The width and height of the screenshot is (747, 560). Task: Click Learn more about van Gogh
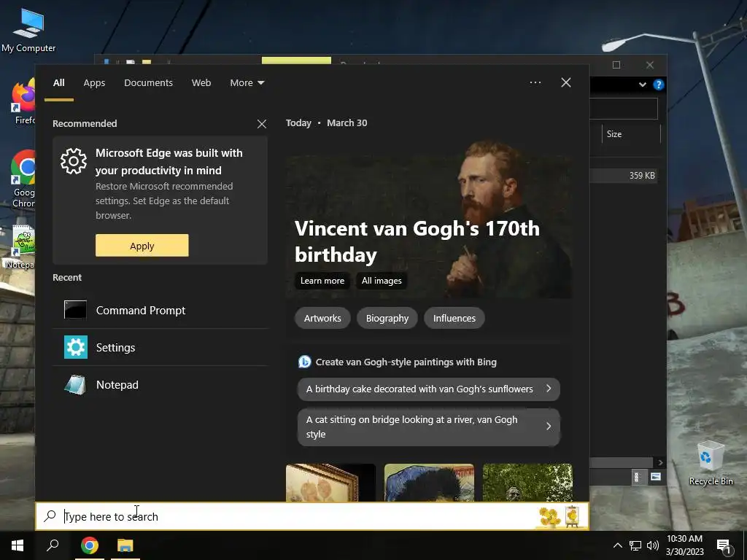pyautogui.click(x=322, y=281)
